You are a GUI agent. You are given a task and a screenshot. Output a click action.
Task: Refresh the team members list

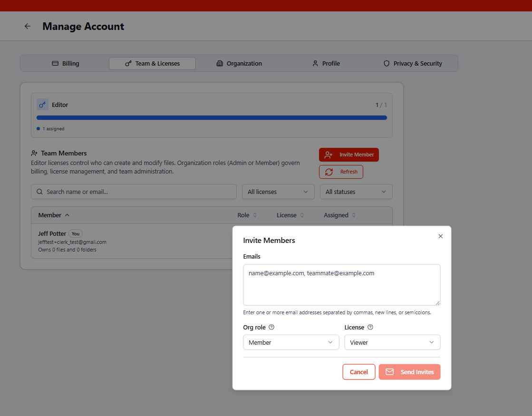(341, 172)
